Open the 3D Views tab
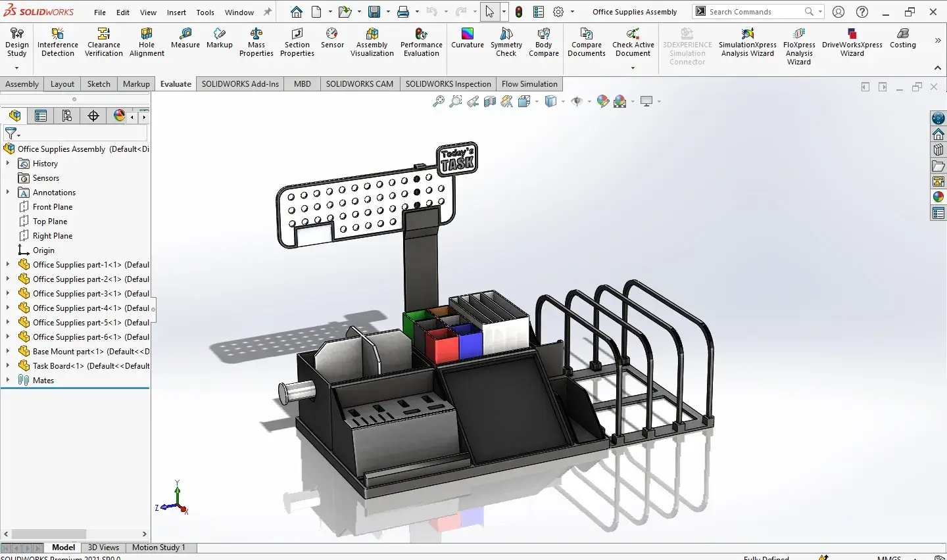Screen dimensions: 947x560 coord(103,548)
